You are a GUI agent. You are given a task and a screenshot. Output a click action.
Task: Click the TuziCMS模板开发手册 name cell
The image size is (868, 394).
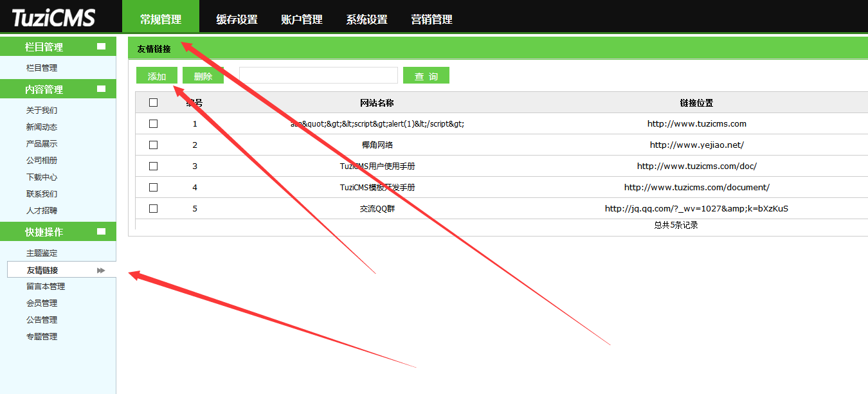377,187
